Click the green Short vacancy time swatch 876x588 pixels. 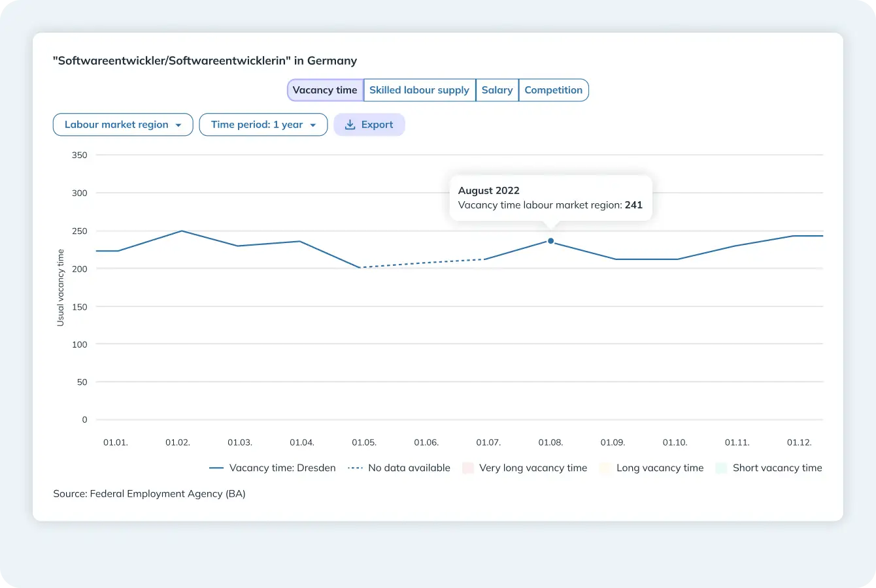(x=722, y=468)
